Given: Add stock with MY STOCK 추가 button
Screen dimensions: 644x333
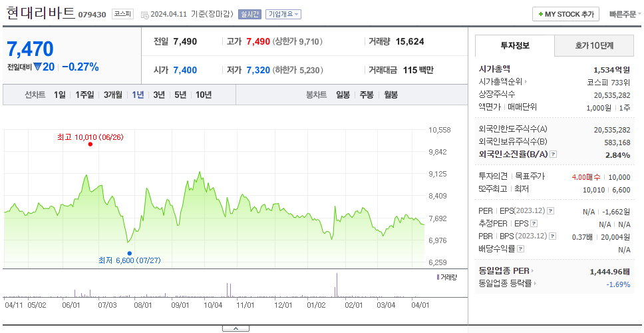Looking at the screenshot, I should point(565,14).
